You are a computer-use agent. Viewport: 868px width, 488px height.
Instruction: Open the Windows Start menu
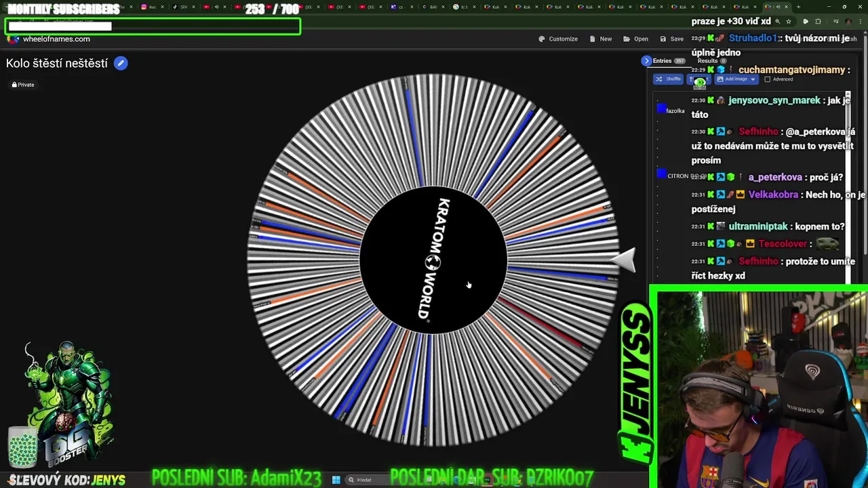point(336,480)
